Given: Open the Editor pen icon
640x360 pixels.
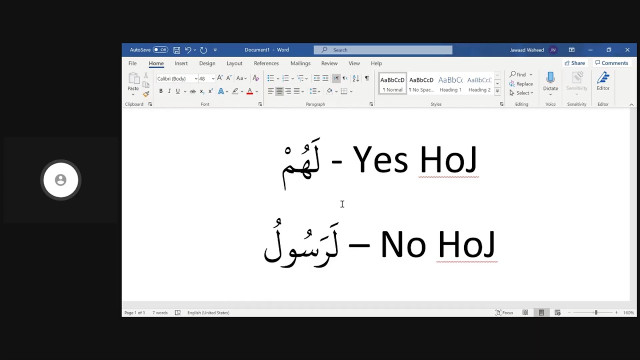Looking at the screenshot, I should 603,78.
